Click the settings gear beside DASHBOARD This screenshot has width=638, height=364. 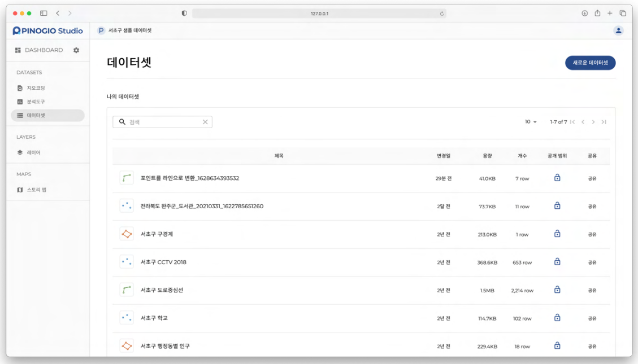click(x=76, y=50)
